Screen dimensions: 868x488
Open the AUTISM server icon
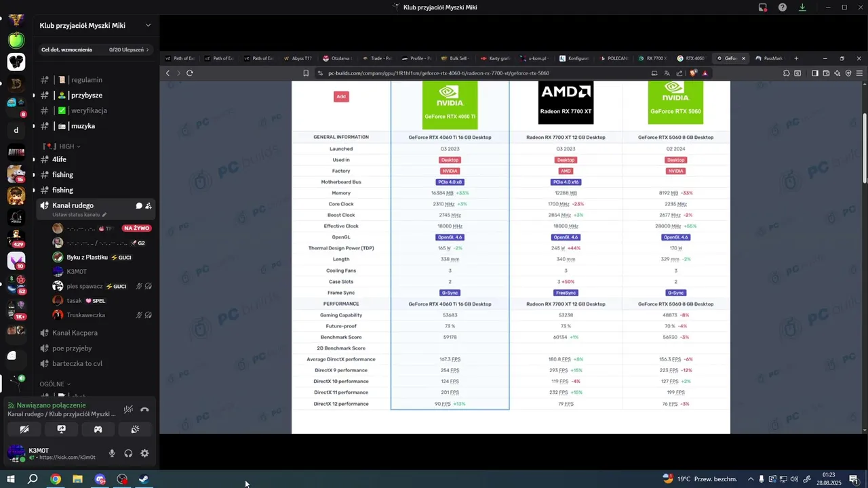tap(16, 152)
